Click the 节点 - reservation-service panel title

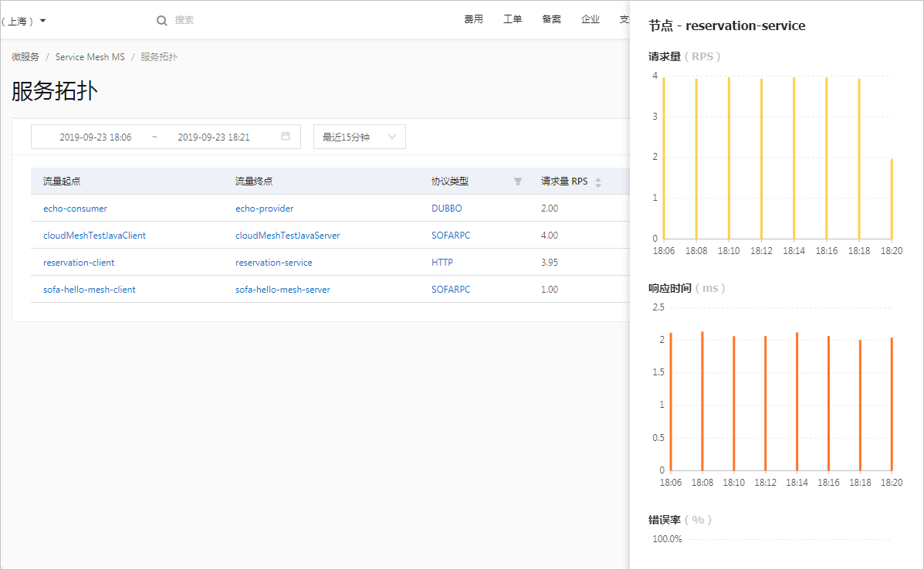726,26
